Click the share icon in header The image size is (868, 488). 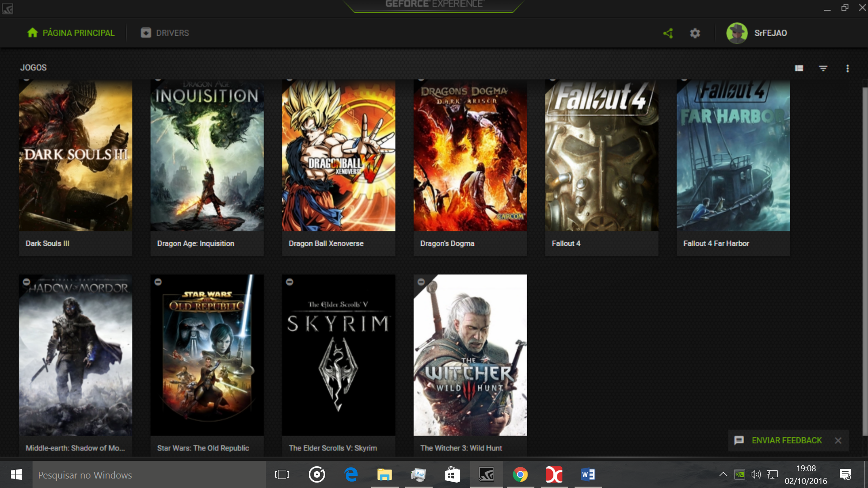click(668, 33)
